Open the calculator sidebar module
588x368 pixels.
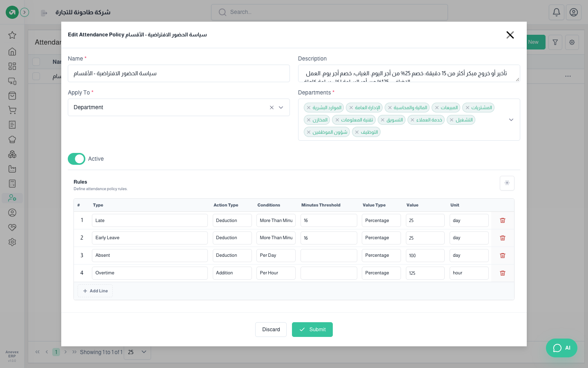[12, 184]
